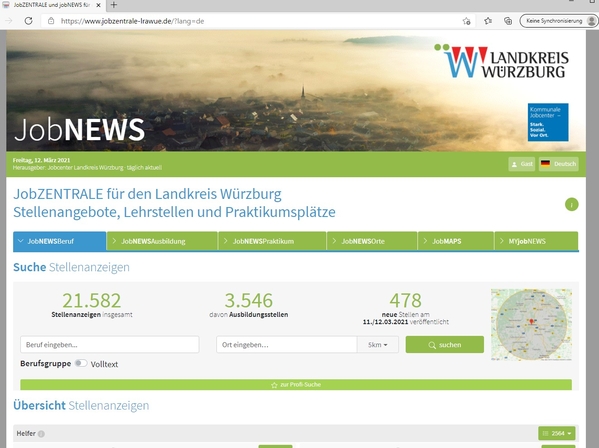Image resolution: width=599 pixels, height=448 pixels.
Task: Open the MYjobNEWS tab
Action: [x=536, y=241]
